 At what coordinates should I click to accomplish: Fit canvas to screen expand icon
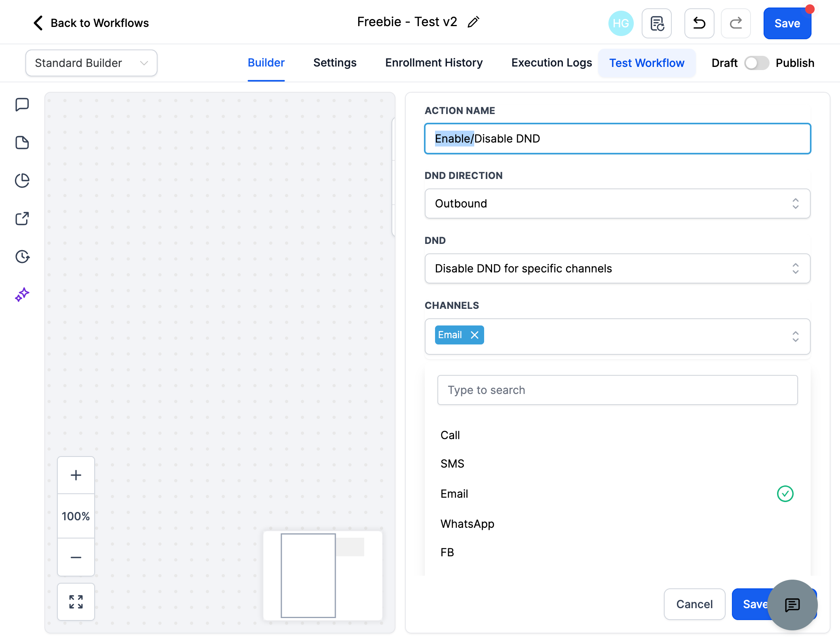pyautogui.click(x=76, y=602)
